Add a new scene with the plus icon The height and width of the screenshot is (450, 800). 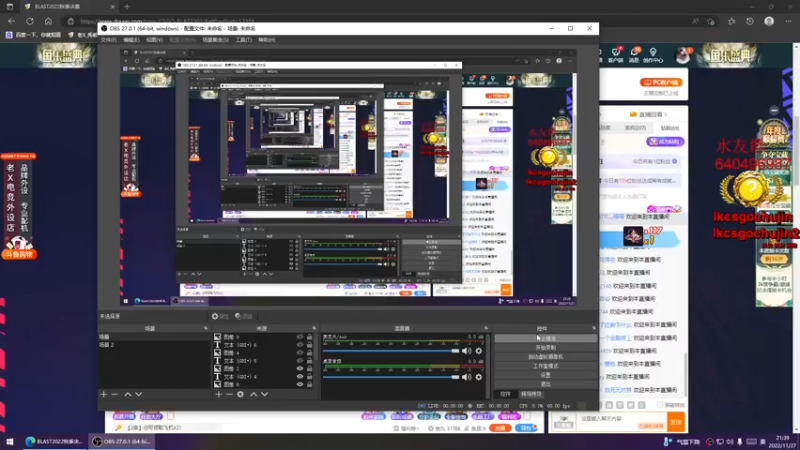[x=104, y=394]
